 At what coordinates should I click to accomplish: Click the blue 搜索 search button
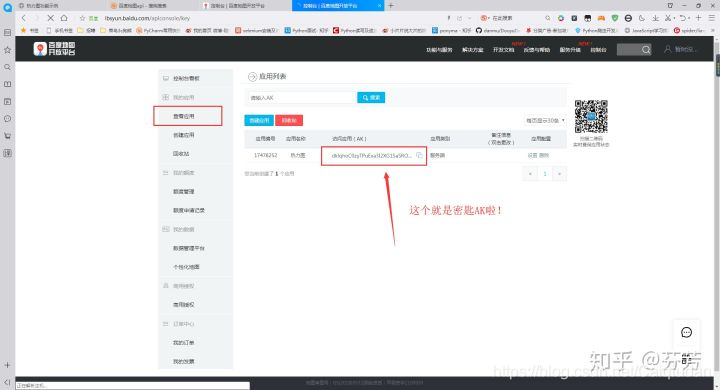(371, 97)
